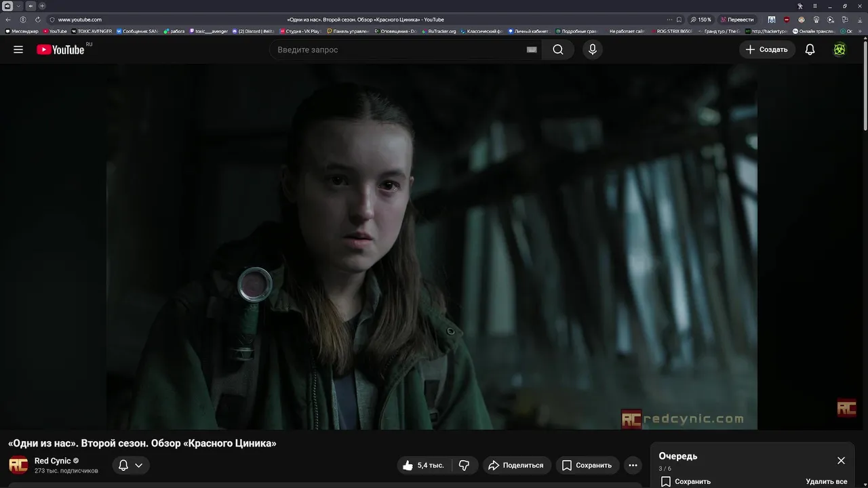868x488 pixels.
Task: Click the 273 тыс. подписчиков text
Action: coord(66,470)
